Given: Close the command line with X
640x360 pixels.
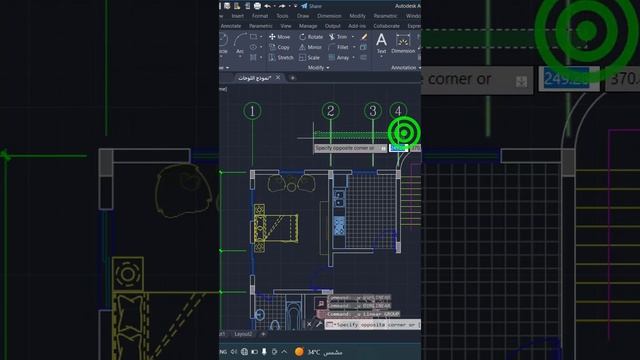Looking at the screenshot, I should (x=309, y=324).
